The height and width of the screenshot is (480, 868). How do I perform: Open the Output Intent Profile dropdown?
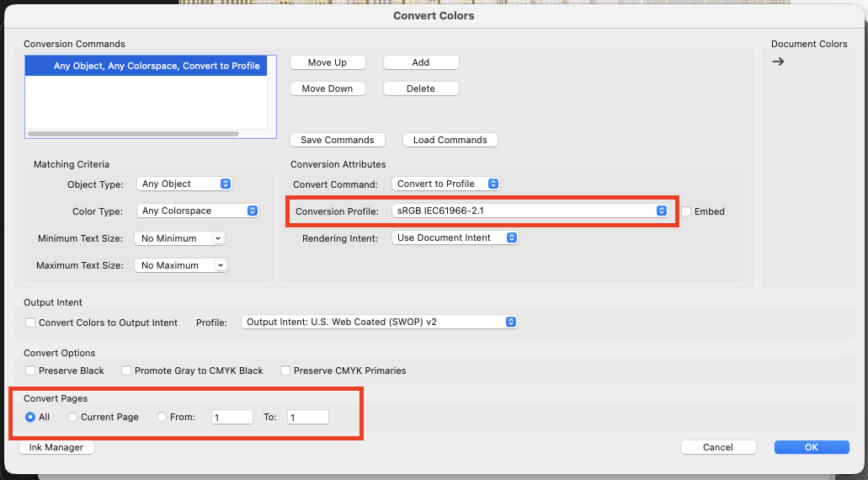[379, 322]
